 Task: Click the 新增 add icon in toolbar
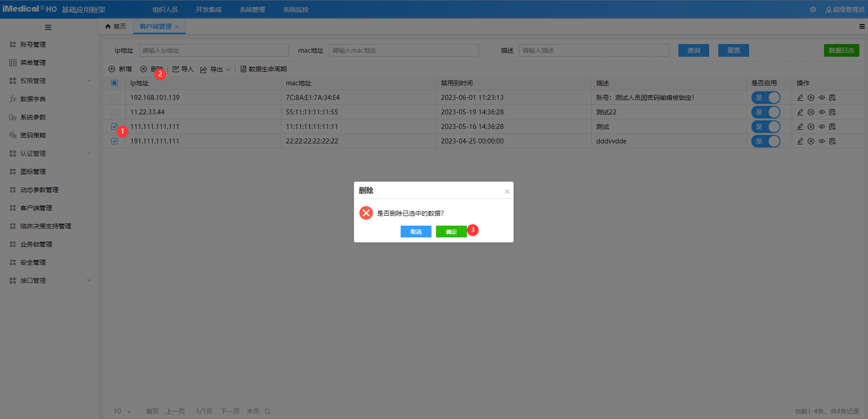click(x=112, y=69)
